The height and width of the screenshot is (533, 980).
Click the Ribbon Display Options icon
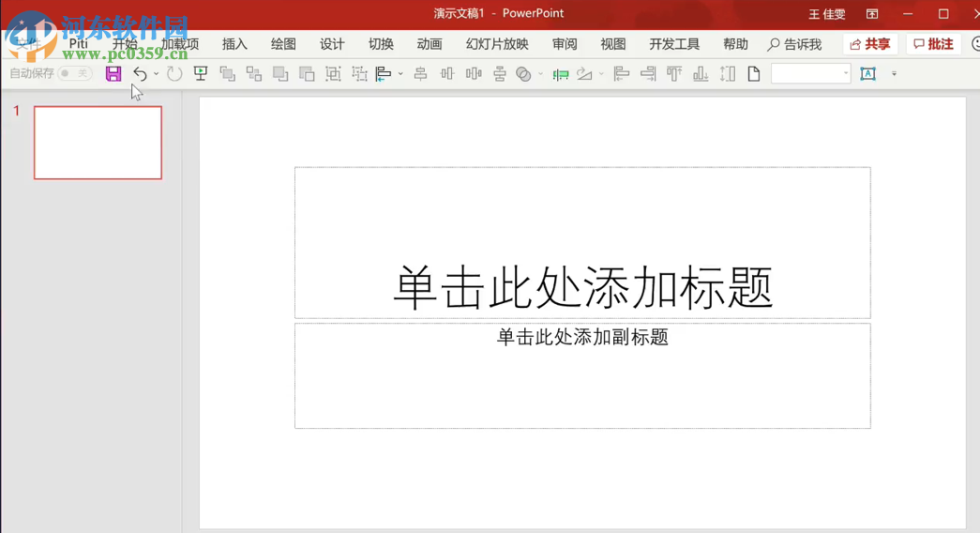[x=872, y=14]
